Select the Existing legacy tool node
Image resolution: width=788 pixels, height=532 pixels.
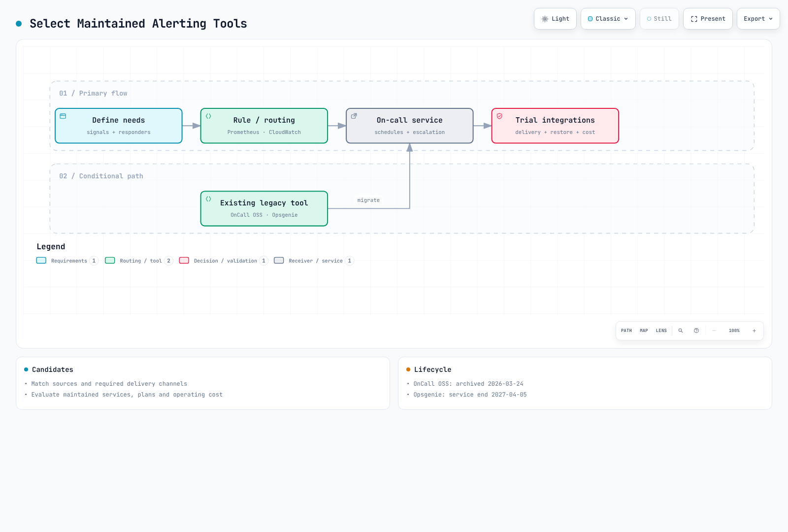coord(264,209)
